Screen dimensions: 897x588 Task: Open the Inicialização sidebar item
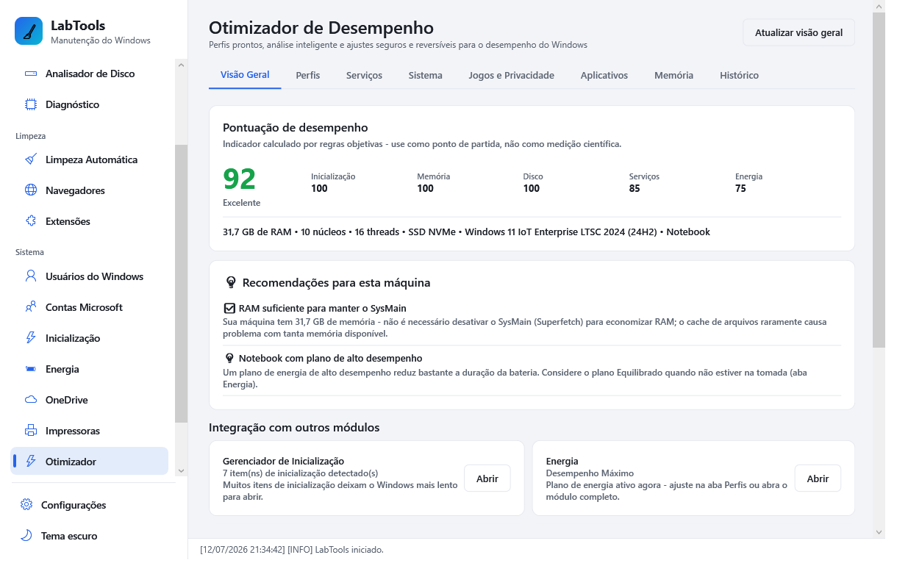89,338
